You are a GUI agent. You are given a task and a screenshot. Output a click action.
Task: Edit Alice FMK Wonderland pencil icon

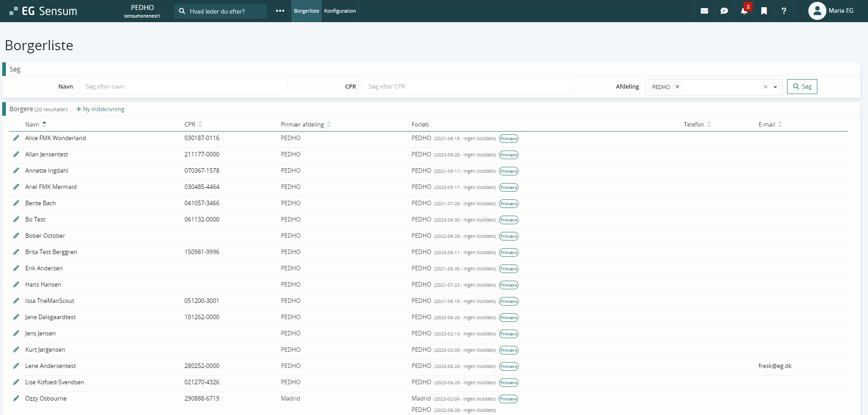point(16,138)
